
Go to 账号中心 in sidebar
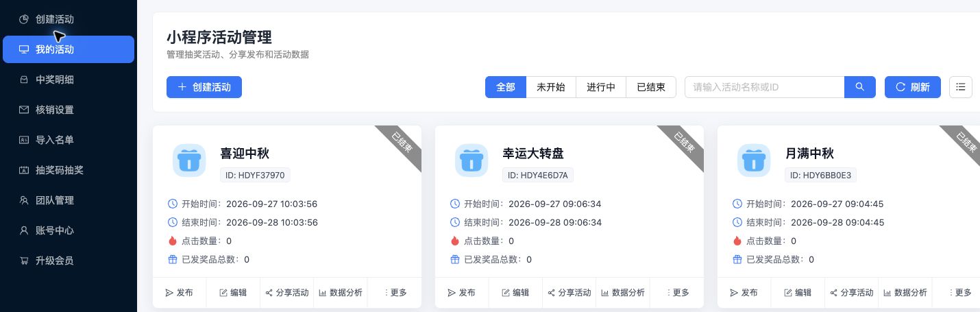pos(69,230)
